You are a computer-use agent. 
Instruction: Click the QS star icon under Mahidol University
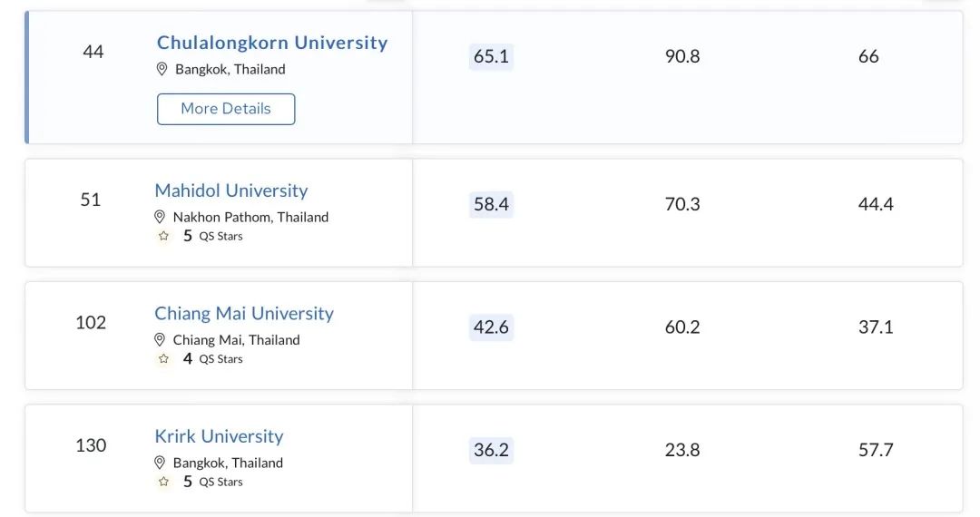tap(163, 236)
